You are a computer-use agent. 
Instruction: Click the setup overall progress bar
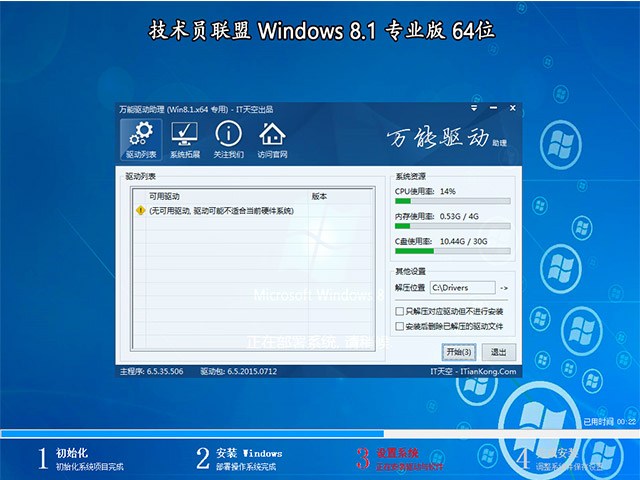[x=320, y=434]
